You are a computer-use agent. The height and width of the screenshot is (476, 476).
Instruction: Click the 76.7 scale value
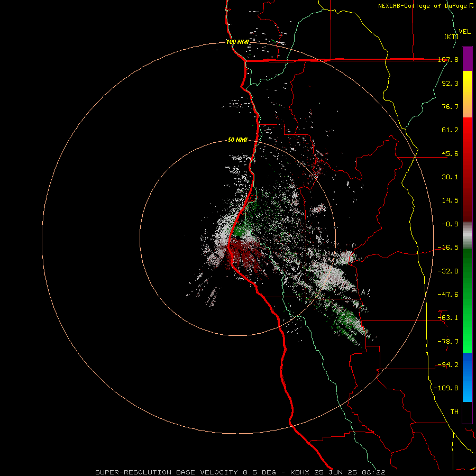tap(450, 106)
